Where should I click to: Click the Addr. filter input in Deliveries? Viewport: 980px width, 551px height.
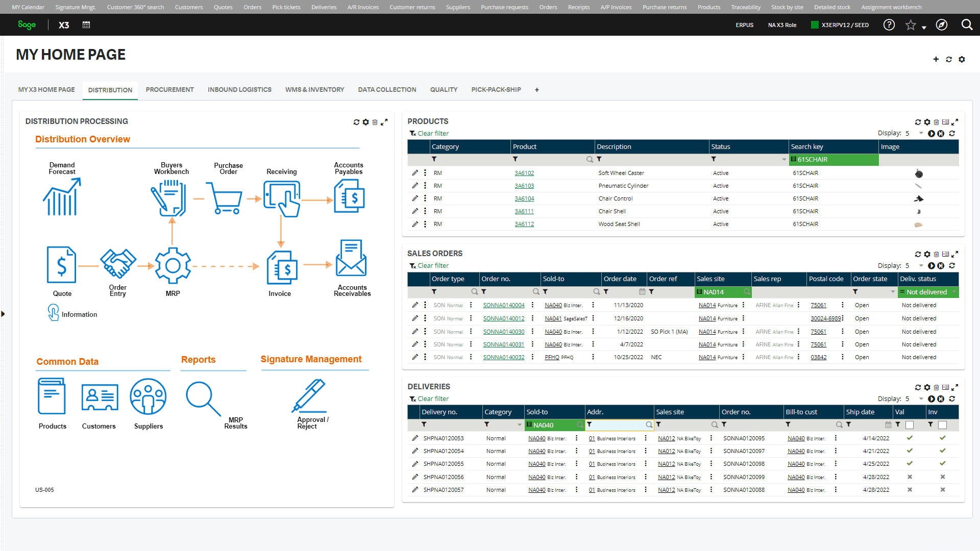point(620,425)
